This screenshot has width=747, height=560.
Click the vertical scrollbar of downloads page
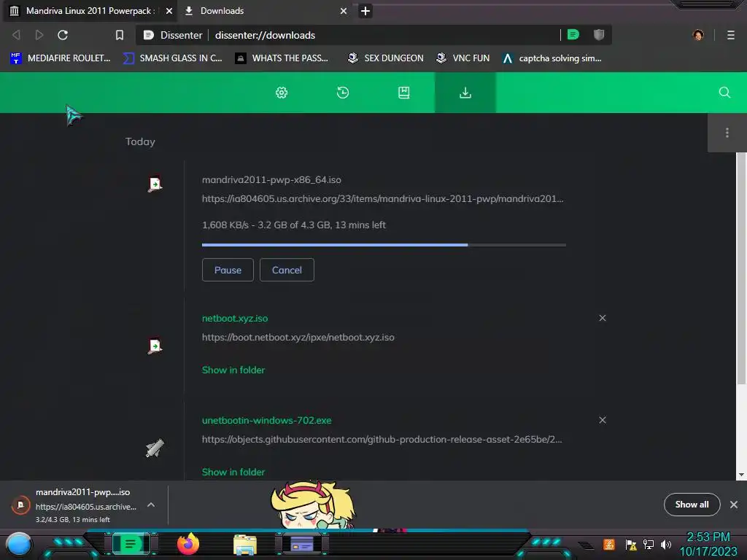pyautogui.click(x=741, y=269)
